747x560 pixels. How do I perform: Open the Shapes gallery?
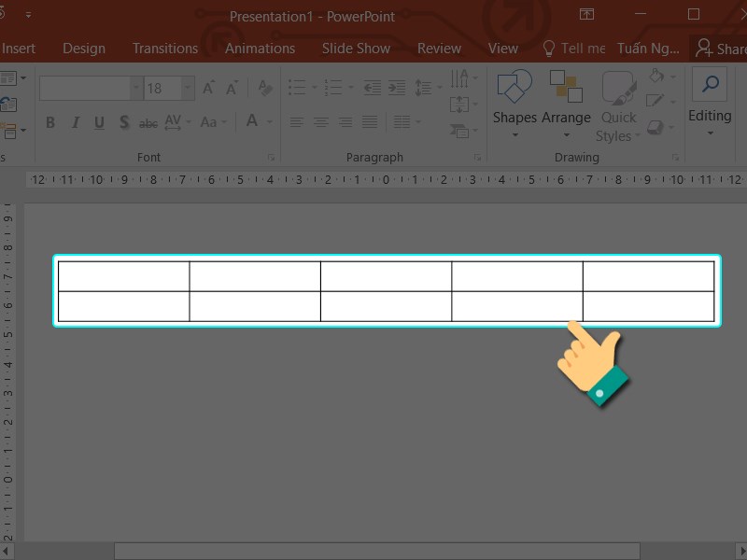pos(514,101)
